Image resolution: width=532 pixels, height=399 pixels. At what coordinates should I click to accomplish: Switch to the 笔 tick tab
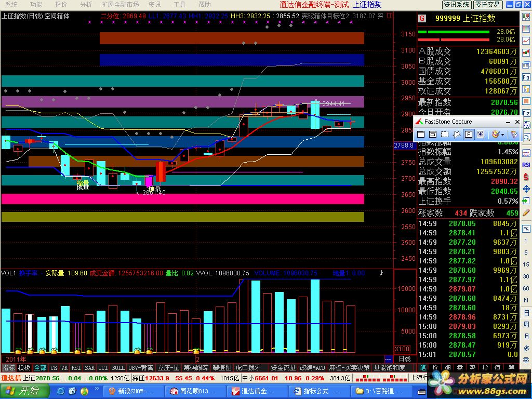coord(423,367)
